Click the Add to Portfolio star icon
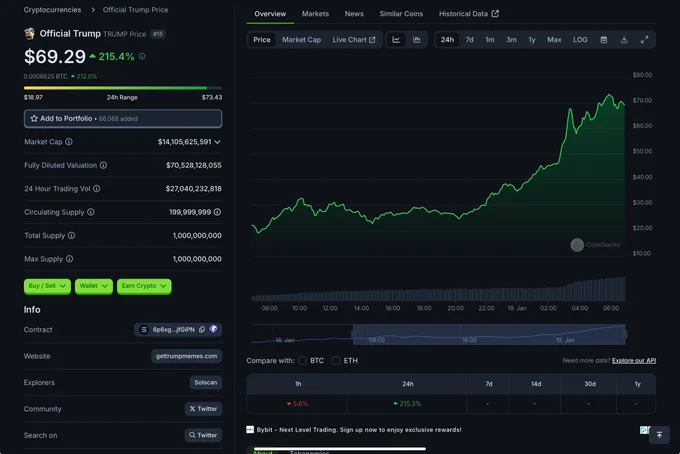The height and width of the screenshot is (454, 680). click(x=34, y=118)
